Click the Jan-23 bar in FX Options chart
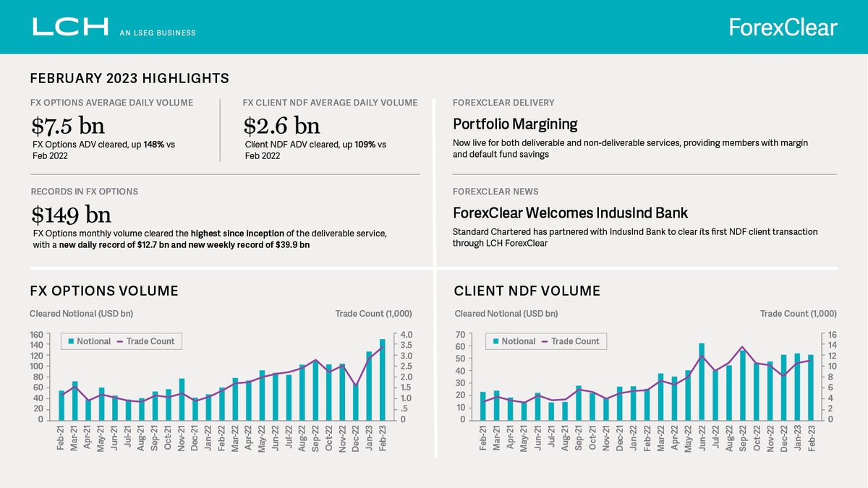Screen dimensions: 868x488 click(369, 385)
